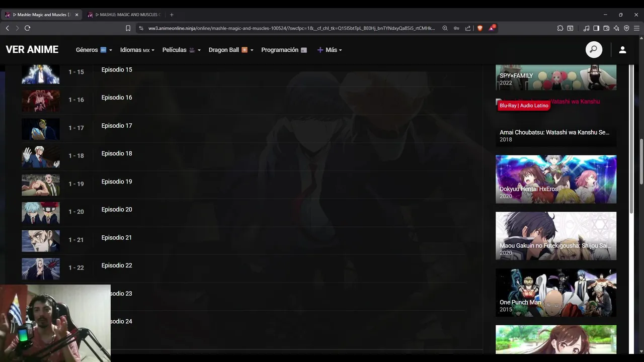Toggle the browser sidebar panel icon
This screenshot has height=362, width=644.
click(596, 28)
